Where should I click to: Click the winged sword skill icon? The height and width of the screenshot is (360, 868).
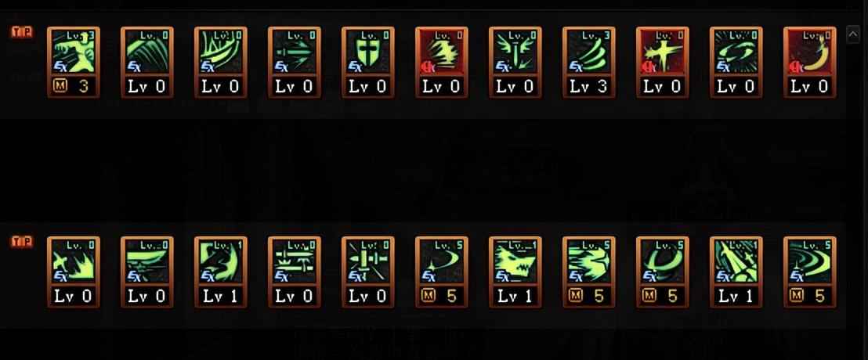(515, 52)
